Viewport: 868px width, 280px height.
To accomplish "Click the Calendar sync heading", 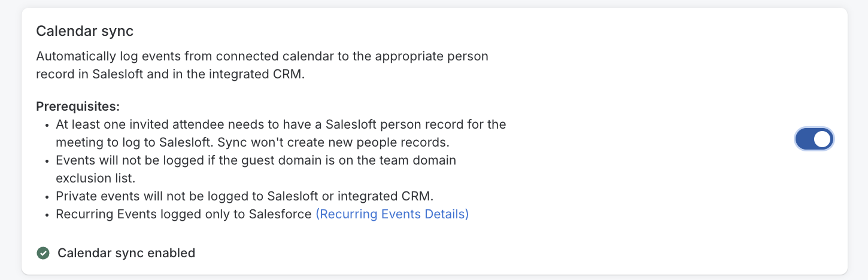I will tap(84, 31).
